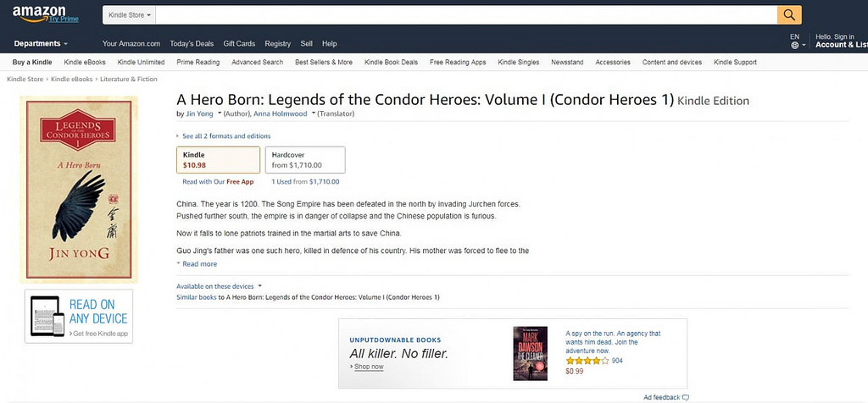Image resolution: width=868 pixels, height=403 pixels.
Task: Open the Kindle Store search category dropdown
Action: (x=130, y=15)
